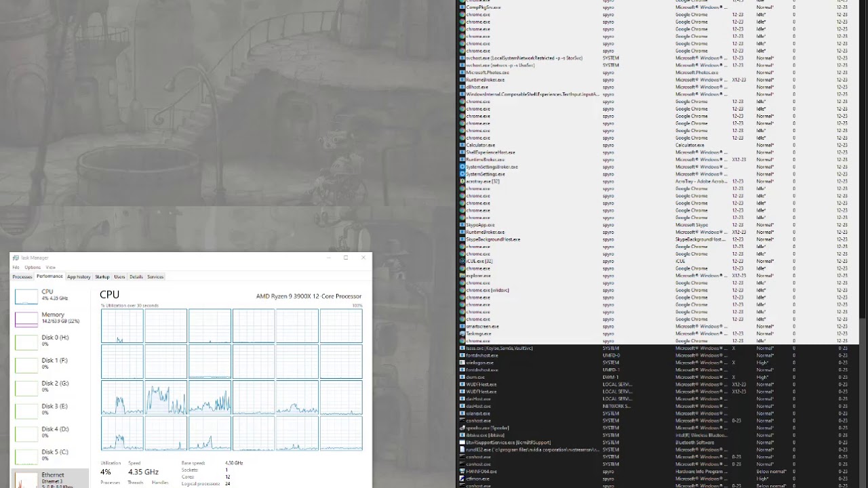Click the ctfmon.exe process icon

coord(462,479)
